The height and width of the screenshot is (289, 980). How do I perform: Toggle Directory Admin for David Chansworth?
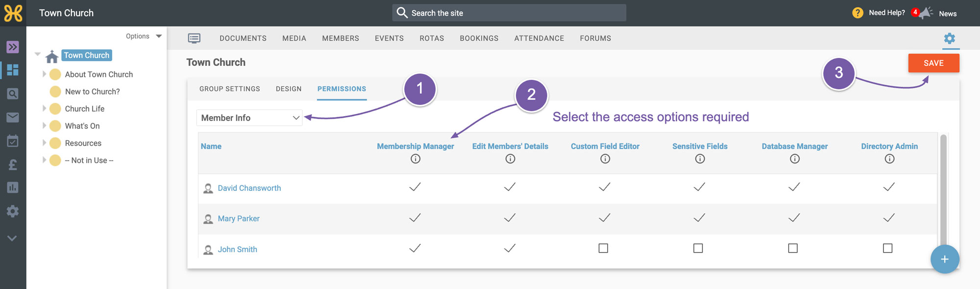tap(889, 187)
